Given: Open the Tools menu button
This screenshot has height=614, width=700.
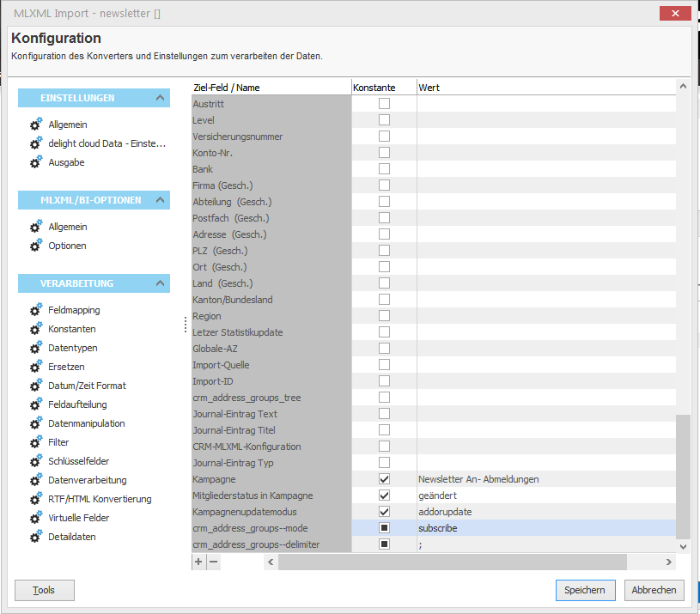Looking at the screenshot, I should click(44, 590).
